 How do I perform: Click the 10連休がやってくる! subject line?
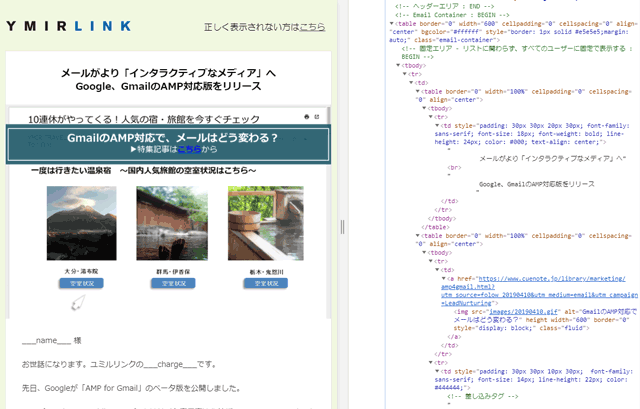click(x=144, y=119)
